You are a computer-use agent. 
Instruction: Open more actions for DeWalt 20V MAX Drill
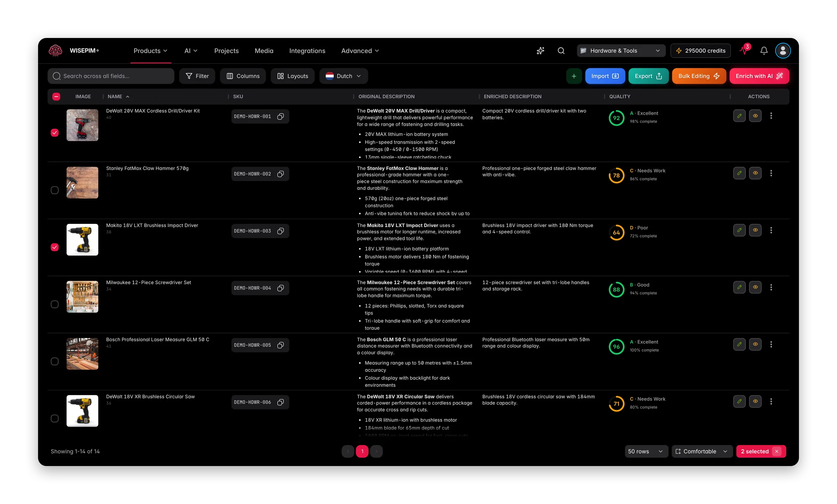(771, 116)
